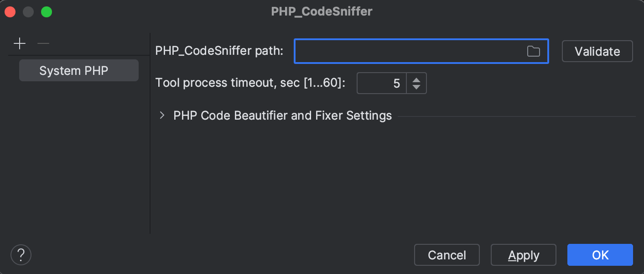Cancel the PHP_CodeSniffer dialog
This screenshot has width=644, height=274.
click(447, 255)
